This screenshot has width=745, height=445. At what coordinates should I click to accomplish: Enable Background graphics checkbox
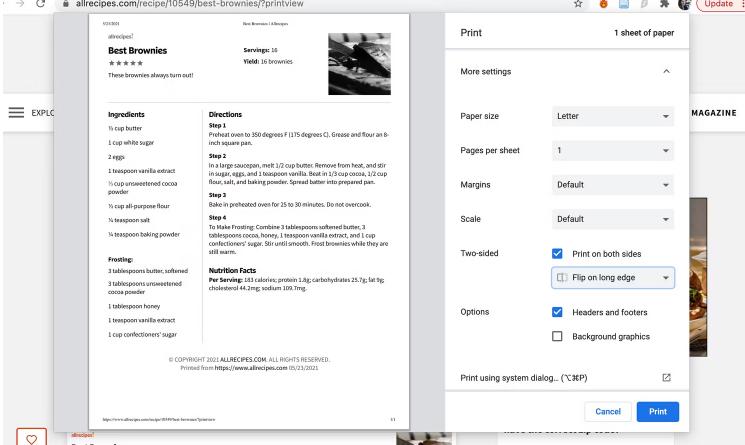pos(557,336)
